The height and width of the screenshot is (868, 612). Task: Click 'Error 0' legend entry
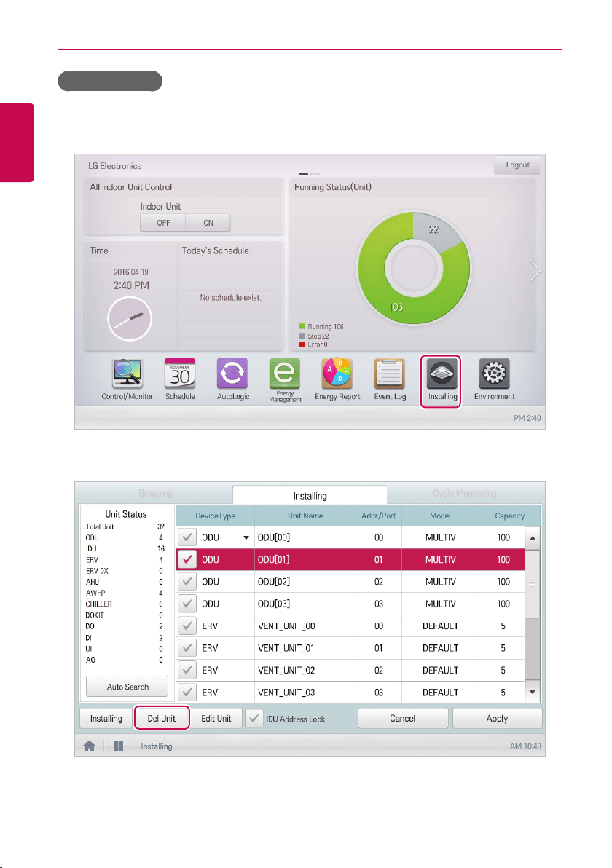(313, 344)
